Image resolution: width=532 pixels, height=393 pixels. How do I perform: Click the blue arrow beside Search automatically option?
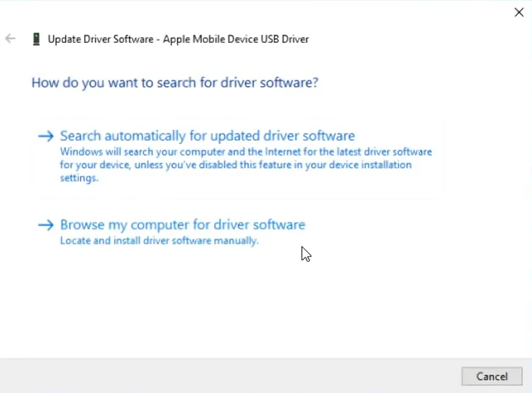coord(46,135)
